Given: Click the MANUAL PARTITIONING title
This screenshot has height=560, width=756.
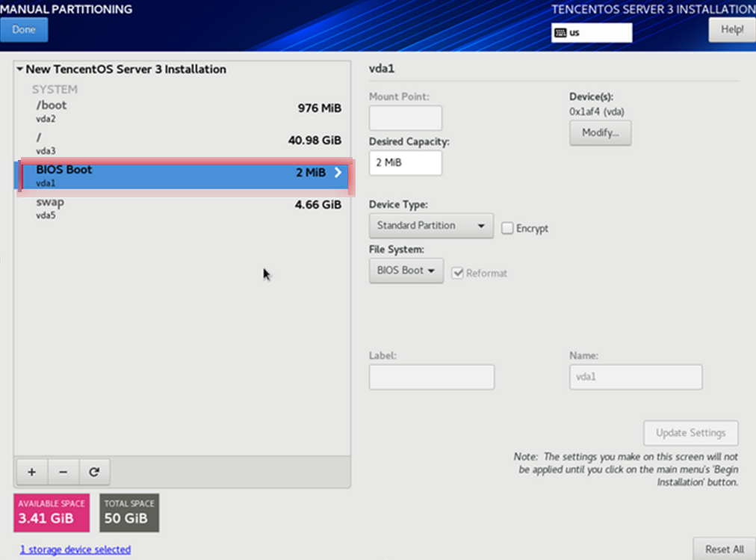Looking at the screenshot, I should pos(66,9).
